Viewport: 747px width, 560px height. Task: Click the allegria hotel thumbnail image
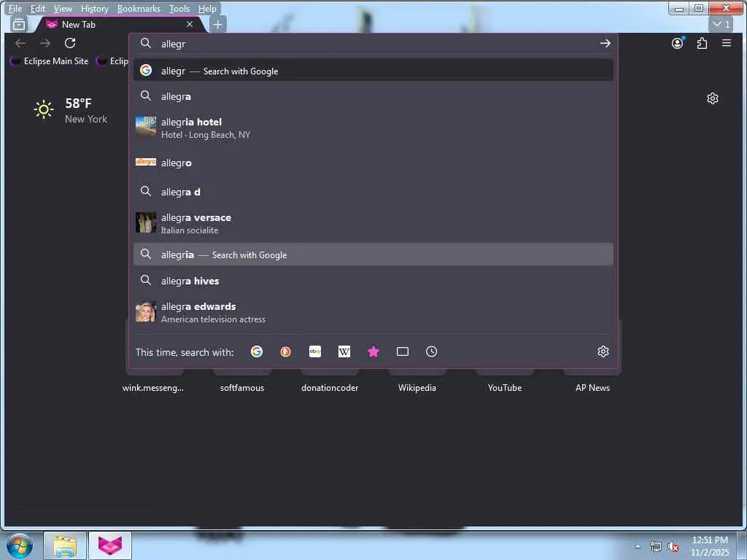[146, 126]
